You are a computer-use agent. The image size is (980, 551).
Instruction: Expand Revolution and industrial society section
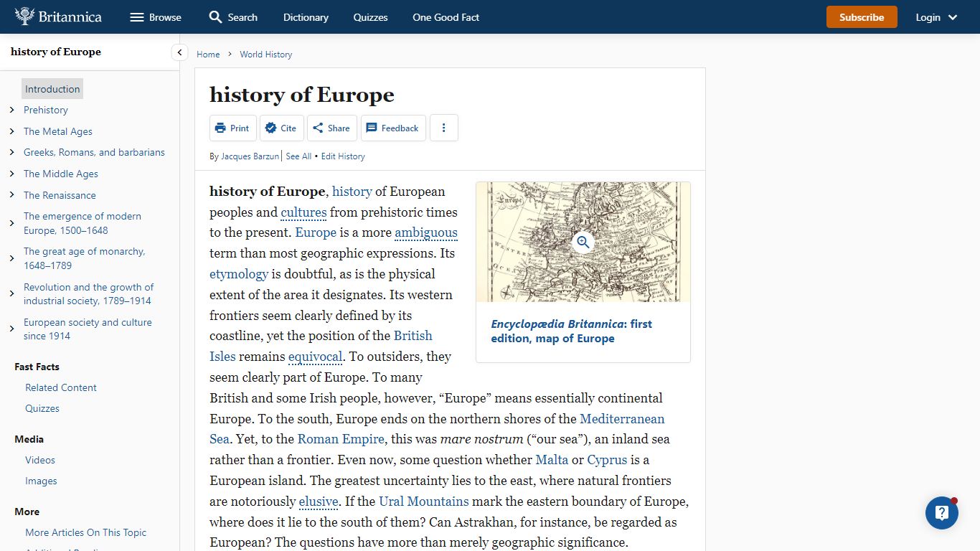12,293
